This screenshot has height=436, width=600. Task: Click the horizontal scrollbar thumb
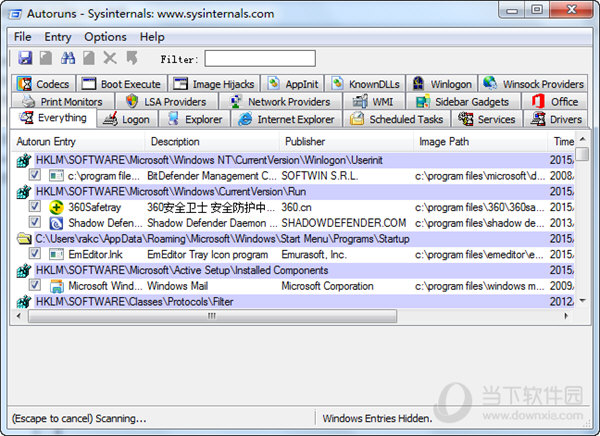212,316
